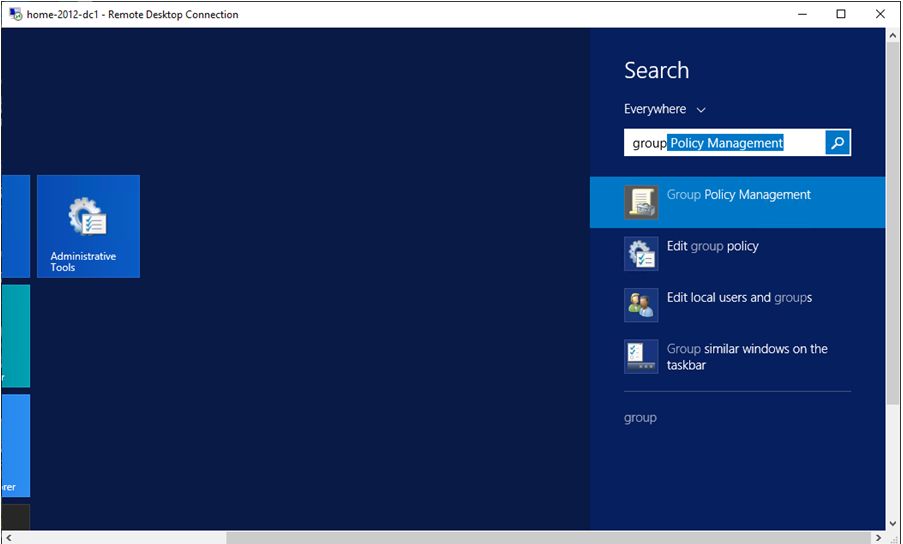Click Group similar windows taskbar icon

[641, 356]
